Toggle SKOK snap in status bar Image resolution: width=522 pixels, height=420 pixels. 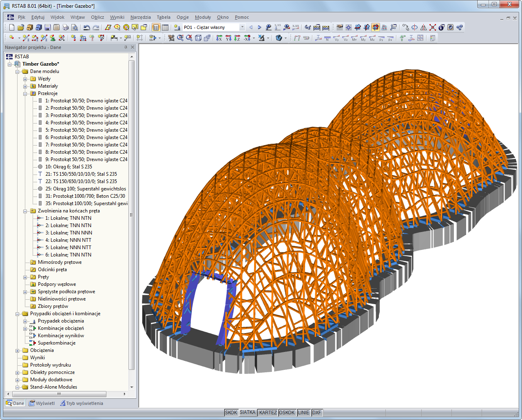pyautogui.click(x=231, y=412)
